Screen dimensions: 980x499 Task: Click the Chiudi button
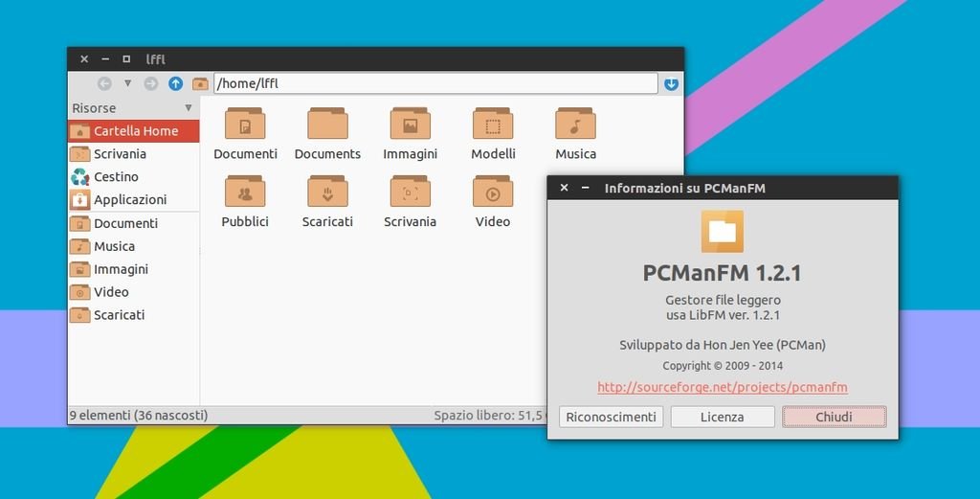click(x=834, y=417)
